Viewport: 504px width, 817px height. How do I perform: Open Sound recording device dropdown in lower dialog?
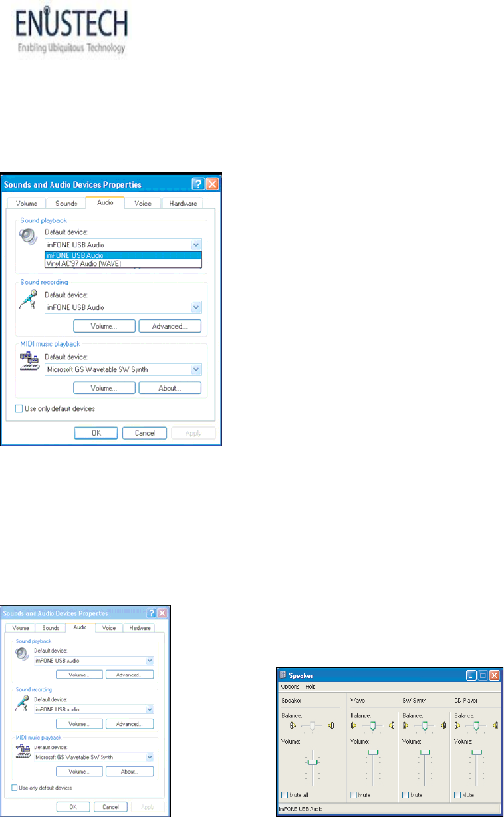(x=150, y=709)
